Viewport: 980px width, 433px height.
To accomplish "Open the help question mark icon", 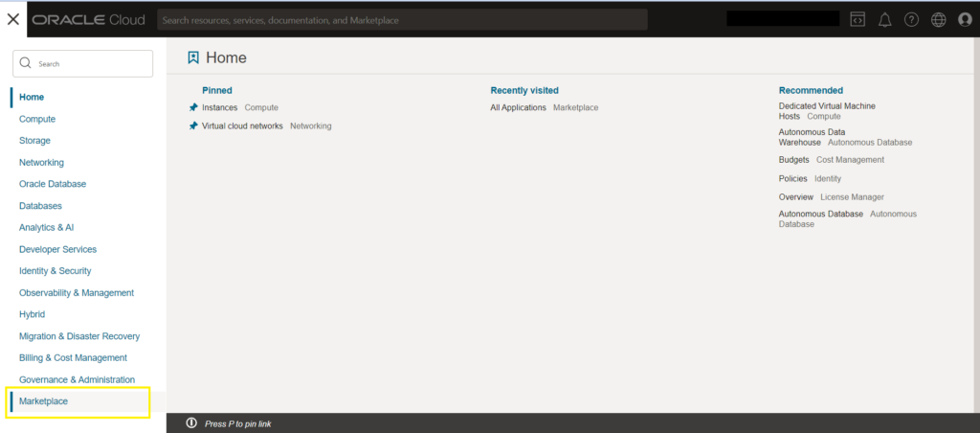I will point(911,20).
